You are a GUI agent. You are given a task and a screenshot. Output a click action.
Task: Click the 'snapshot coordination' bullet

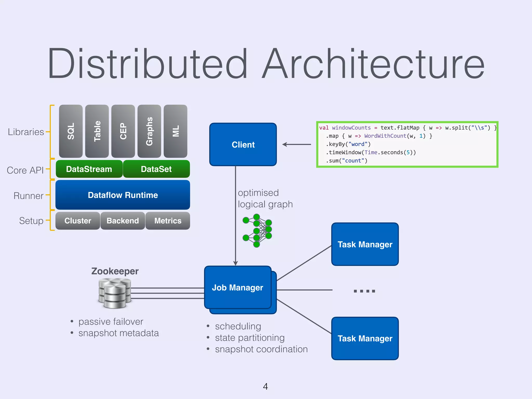click(x=261, y=349)
